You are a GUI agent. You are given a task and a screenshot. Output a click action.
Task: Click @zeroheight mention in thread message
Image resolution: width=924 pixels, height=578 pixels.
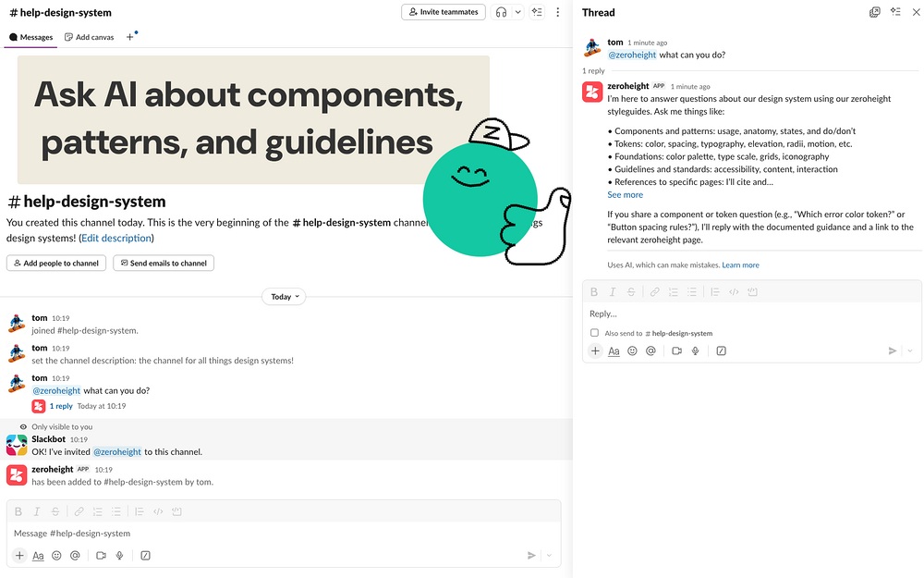pos(632,55)
